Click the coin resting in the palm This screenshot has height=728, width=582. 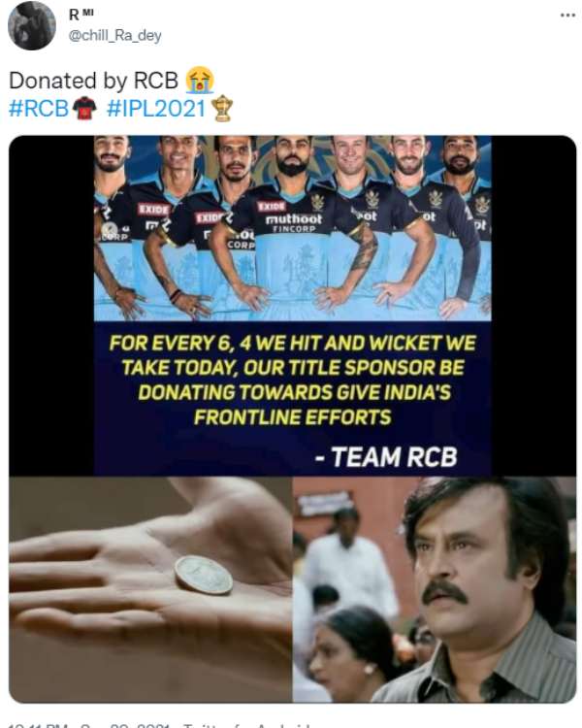204,575
